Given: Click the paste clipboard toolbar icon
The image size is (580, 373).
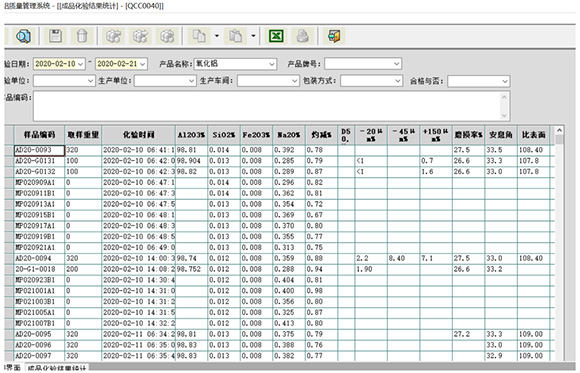Looking at the screenshot, I should coord(235,36).
